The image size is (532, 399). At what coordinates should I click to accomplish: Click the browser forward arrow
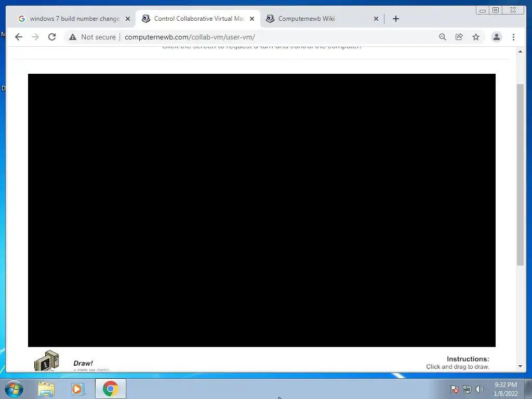click(35, 37)
